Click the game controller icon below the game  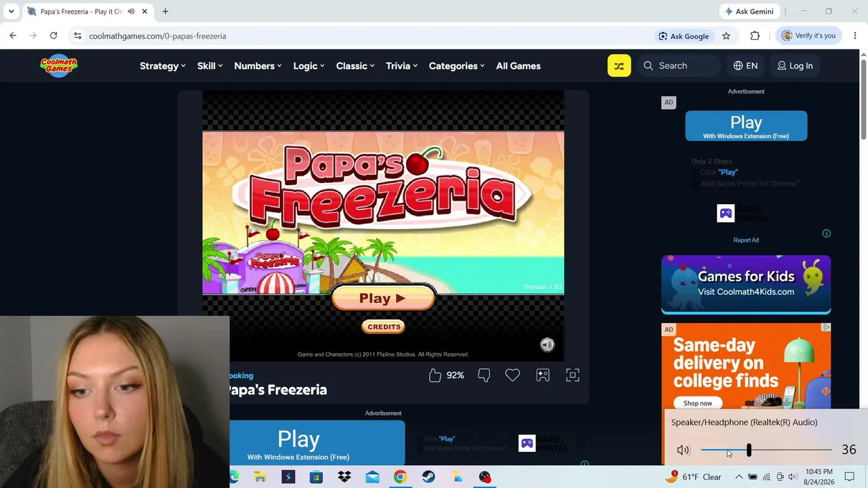542,375
